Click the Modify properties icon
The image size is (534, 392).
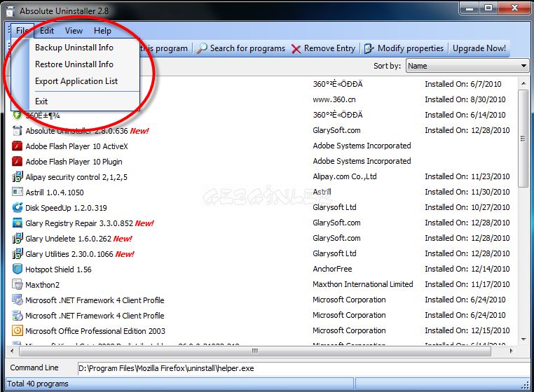pyautogui.click(x=369, y=49)
